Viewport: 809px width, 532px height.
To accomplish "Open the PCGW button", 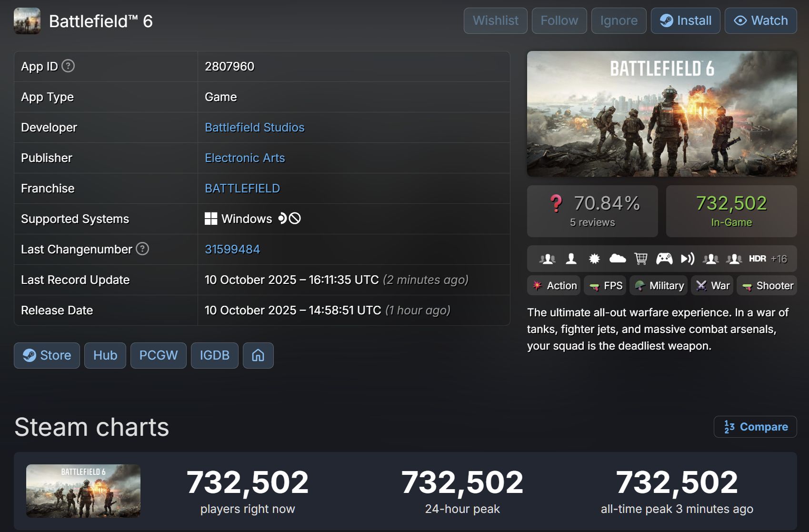I will click(x=159, y=355).
